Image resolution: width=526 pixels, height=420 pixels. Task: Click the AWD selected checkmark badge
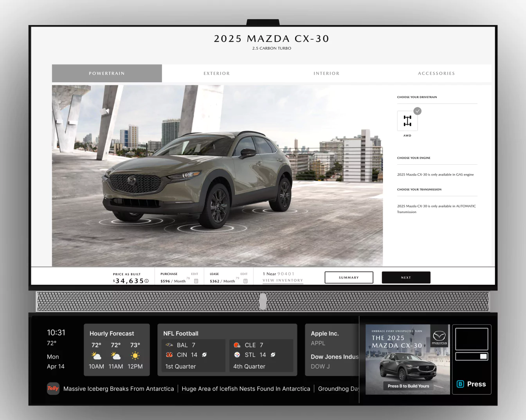[418, 111]
